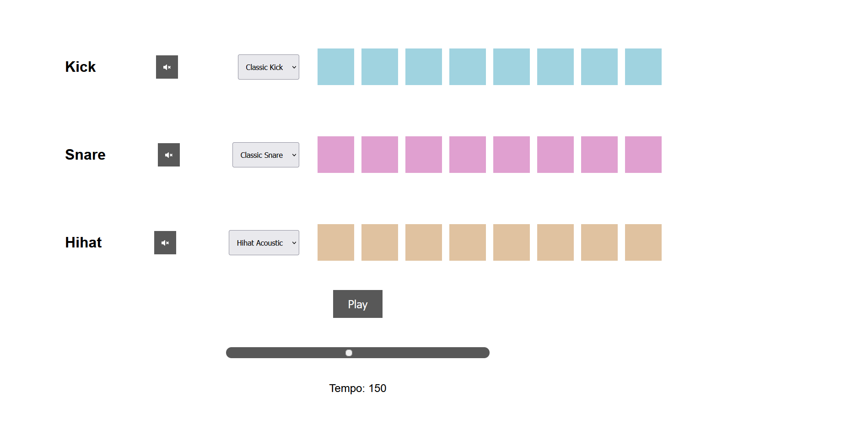Image resolution: width=868 pixels, height=435 pixels.
Task: Click the right end of tempo track
Action: [x=486, y=353]
